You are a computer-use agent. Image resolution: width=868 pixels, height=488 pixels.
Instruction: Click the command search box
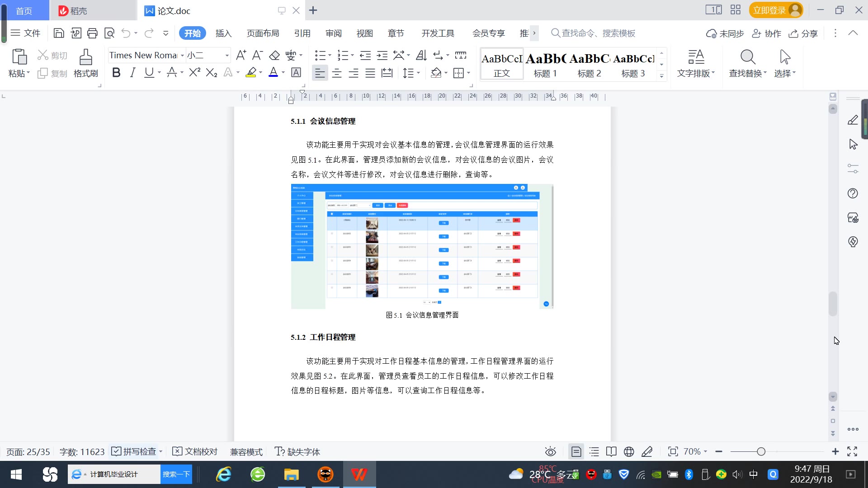tap(593, 33)
